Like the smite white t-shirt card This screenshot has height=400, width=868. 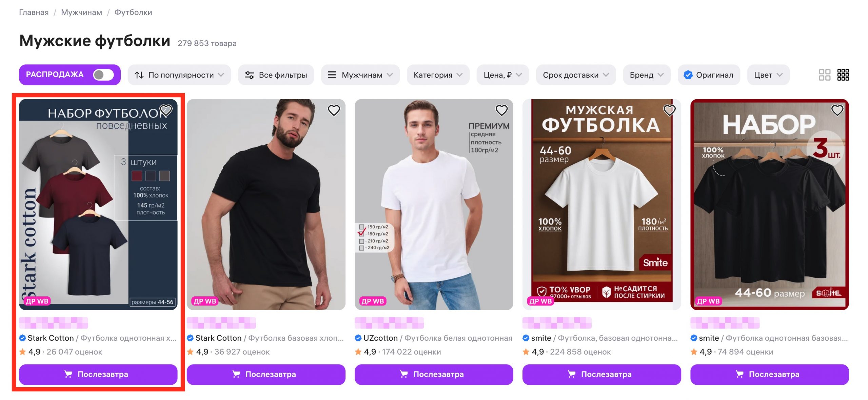(x=669, y=110)
